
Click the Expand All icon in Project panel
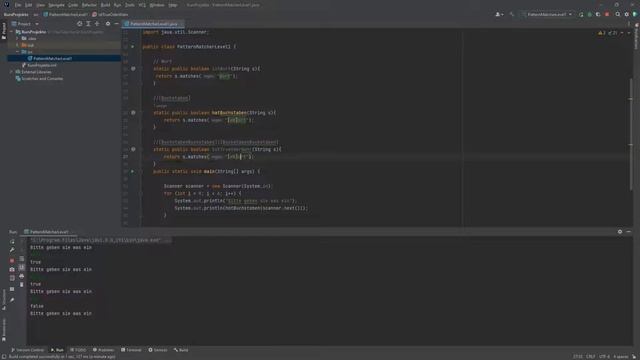point(88,24)
